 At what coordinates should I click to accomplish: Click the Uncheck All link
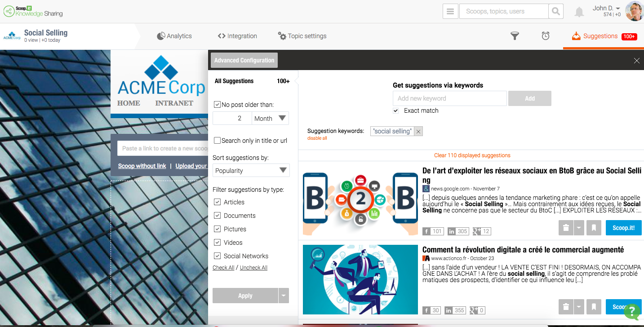[253, 268]
